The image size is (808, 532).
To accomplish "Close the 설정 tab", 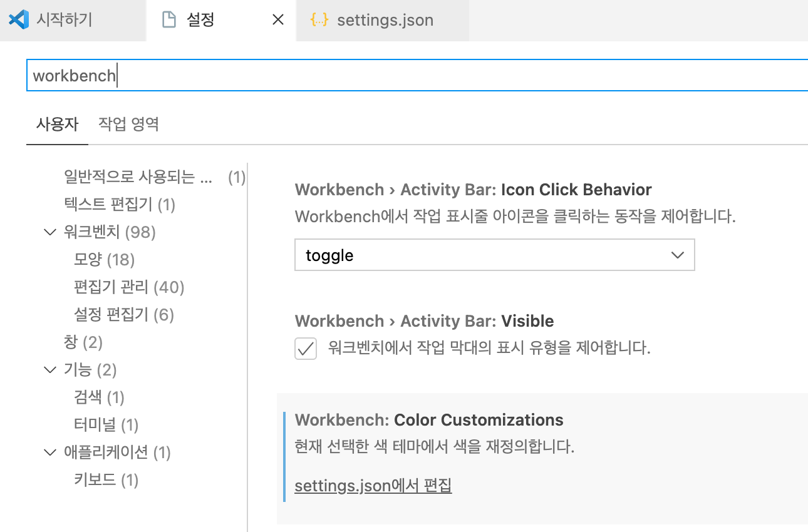I will (x=278, y=20).
